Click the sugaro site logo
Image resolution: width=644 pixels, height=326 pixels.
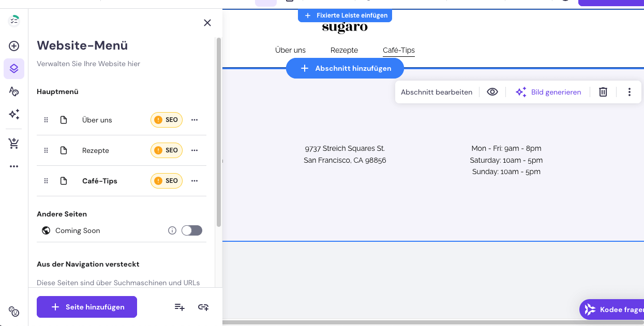345,27
